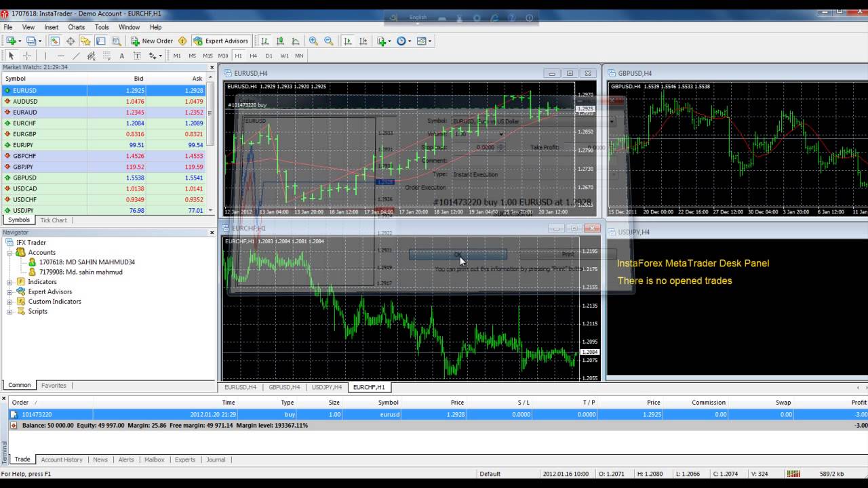Image resolution: width=868 pixels, height=488 pixels.
Task: Click the Default profile in status bar
Action: [490, 474]
